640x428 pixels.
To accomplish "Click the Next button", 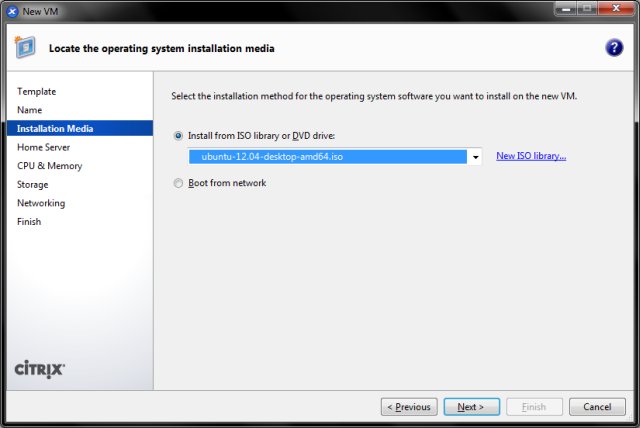I will point(471,407).
